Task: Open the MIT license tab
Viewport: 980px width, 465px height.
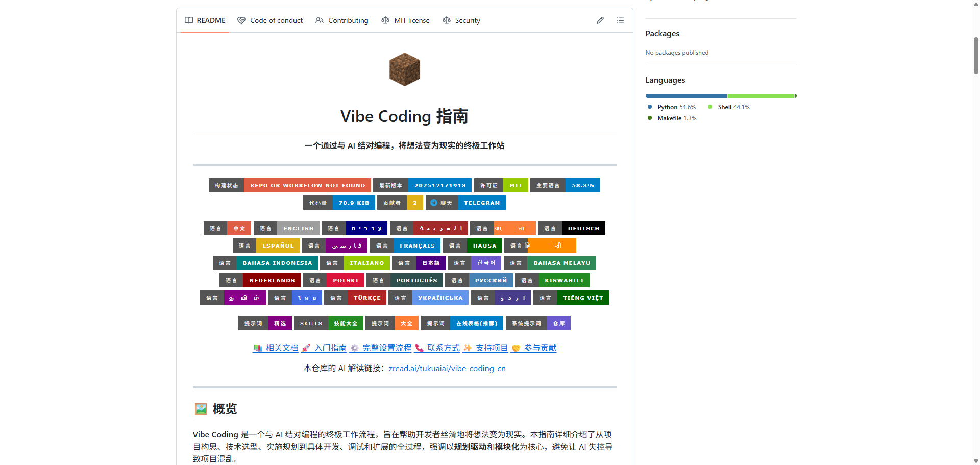Action: (406, 20)
